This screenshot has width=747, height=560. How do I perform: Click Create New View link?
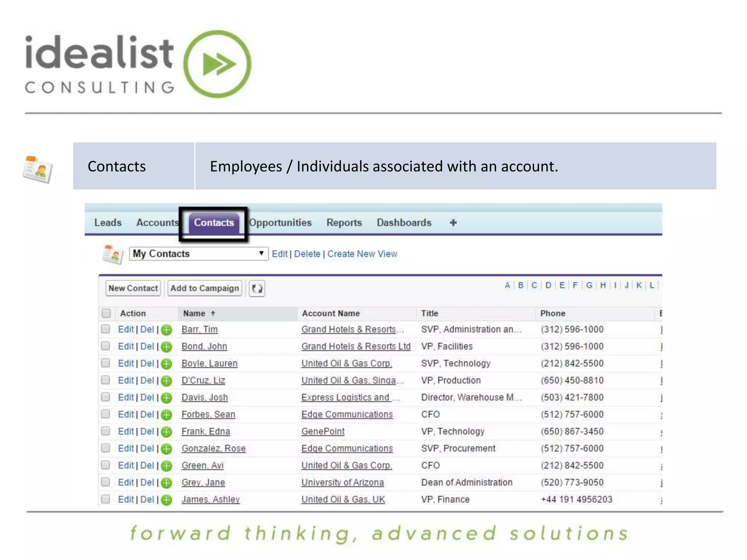(362, 254)
